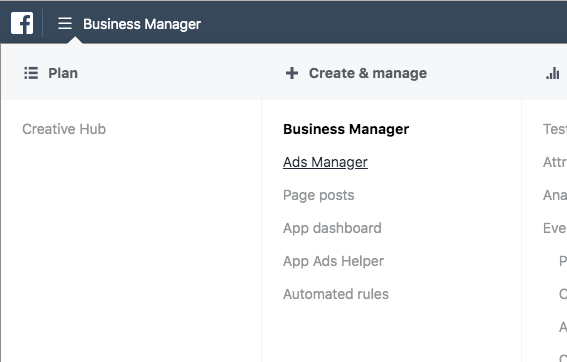The height and width of the screenshot is (362, 567).
Task: Click the Plan list icon
Action: click(x=31, y=73)
